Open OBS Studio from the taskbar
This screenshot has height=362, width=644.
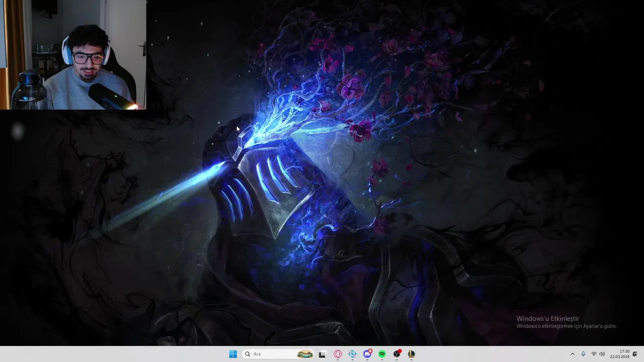point(397,354)
